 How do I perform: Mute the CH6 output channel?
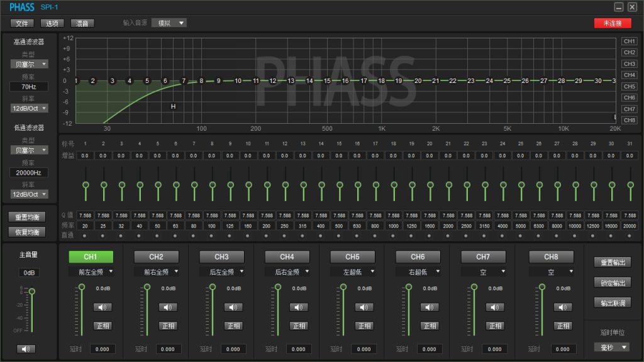click(x=429, y=307)
